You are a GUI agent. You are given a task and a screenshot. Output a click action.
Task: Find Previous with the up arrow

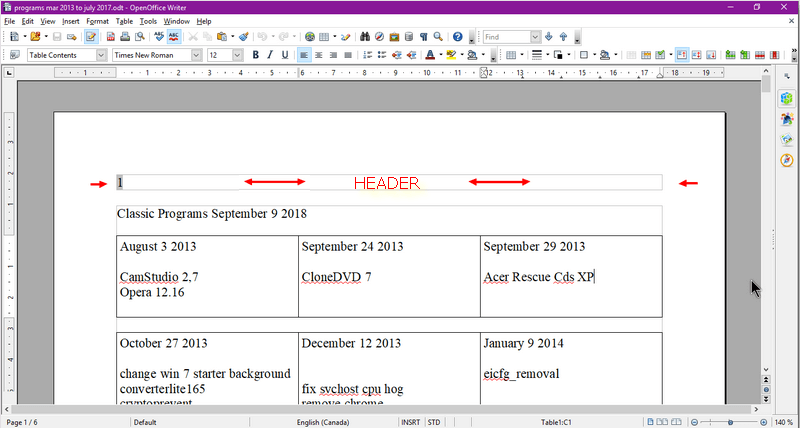click(563, 37)
